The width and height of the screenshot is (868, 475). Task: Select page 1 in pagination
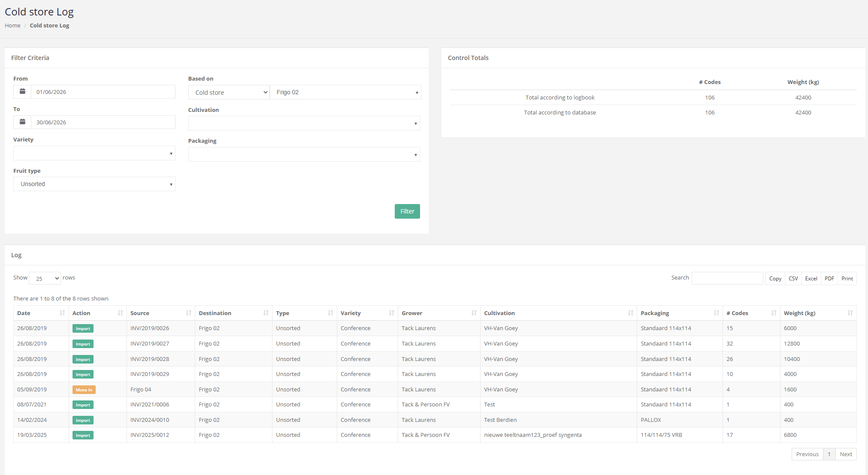click(x=829, y=454)
